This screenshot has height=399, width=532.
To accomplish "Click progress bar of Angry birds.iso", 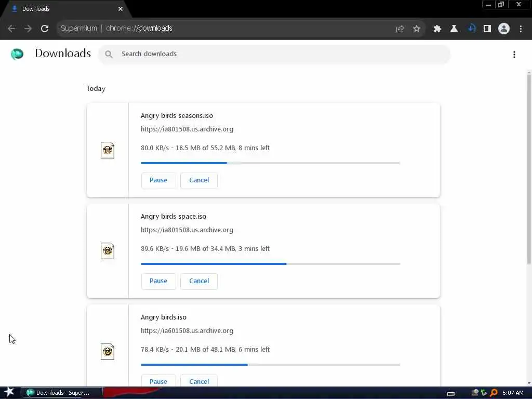I will tap(271, 365).
